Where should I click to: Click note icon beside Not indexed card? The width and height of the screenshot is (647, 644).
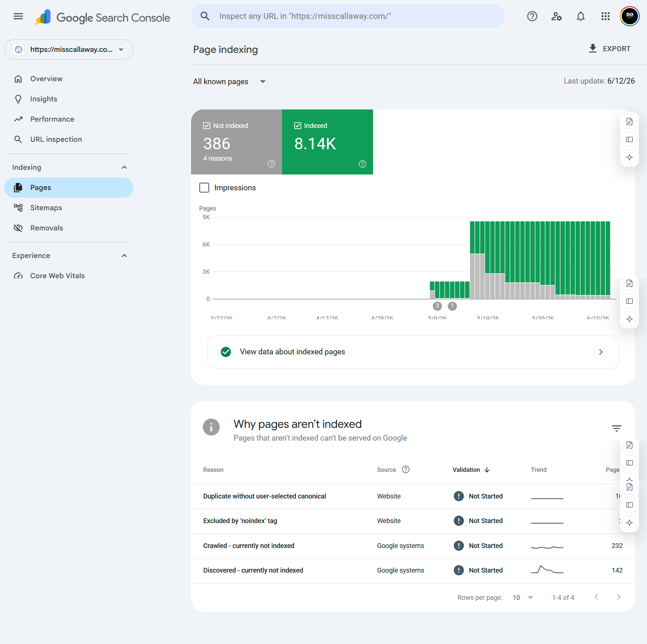[x=629, y=122]
